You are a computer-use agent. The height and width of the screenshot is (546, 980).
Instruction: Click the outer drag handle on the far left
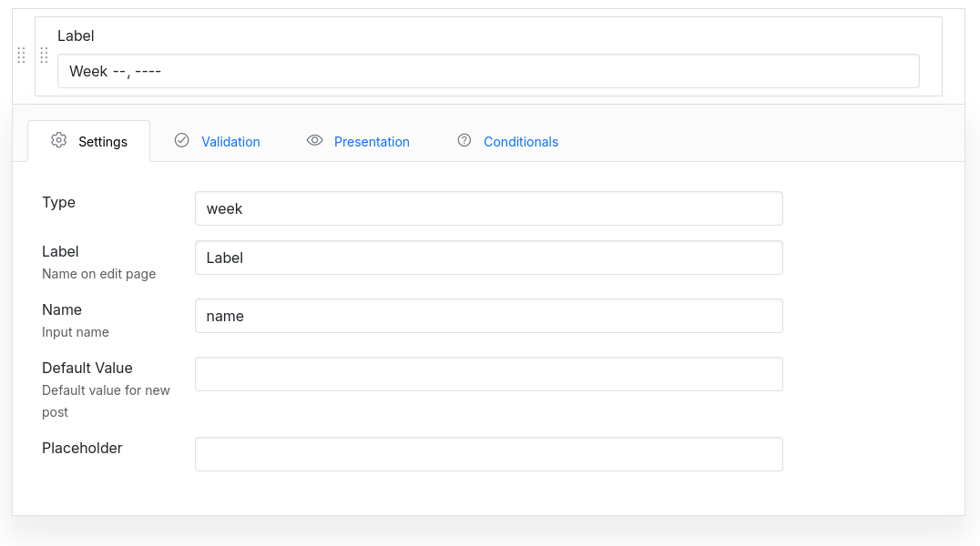point(22,56)
